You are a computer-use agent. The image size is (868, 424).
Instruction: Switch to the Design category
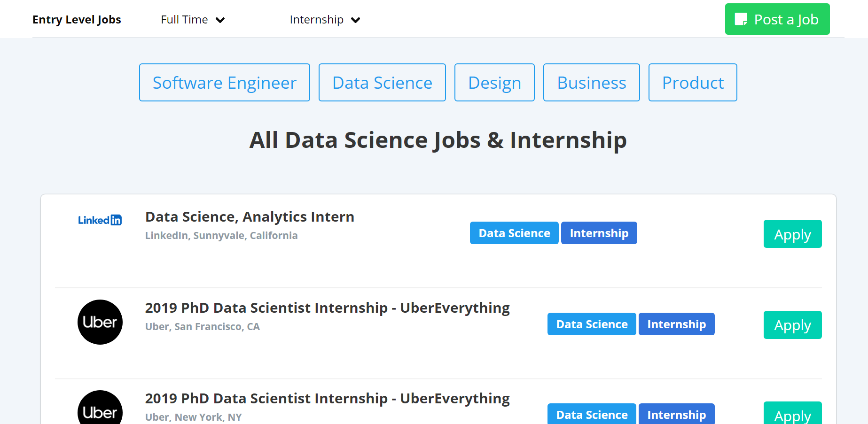coord(494,83)
